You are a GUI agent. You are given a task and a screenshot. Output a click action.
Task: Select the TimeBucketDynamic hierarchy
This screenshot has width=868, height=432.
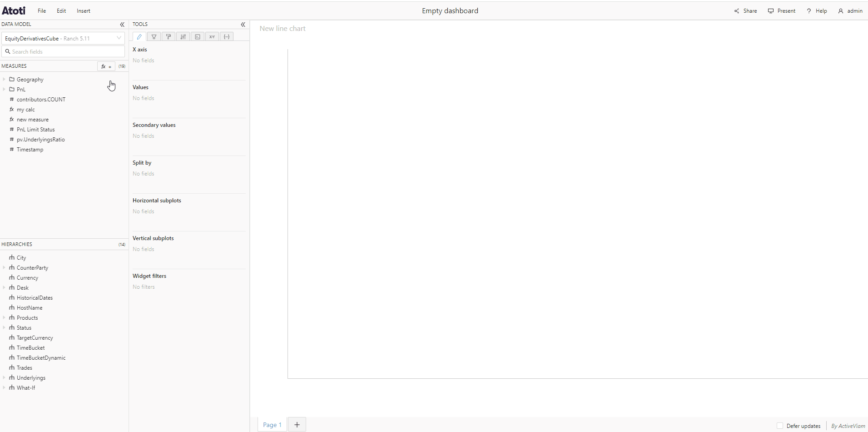pos(41,358)
